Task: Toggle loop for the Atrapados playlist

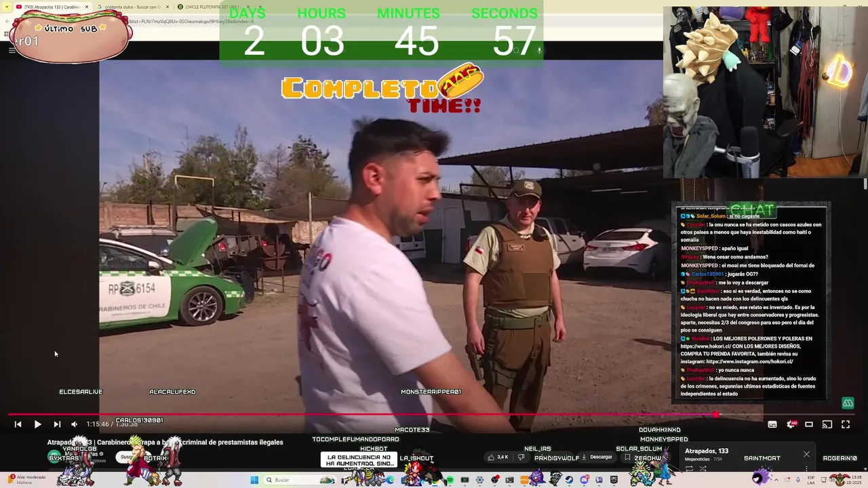Action: coord(689,468)
